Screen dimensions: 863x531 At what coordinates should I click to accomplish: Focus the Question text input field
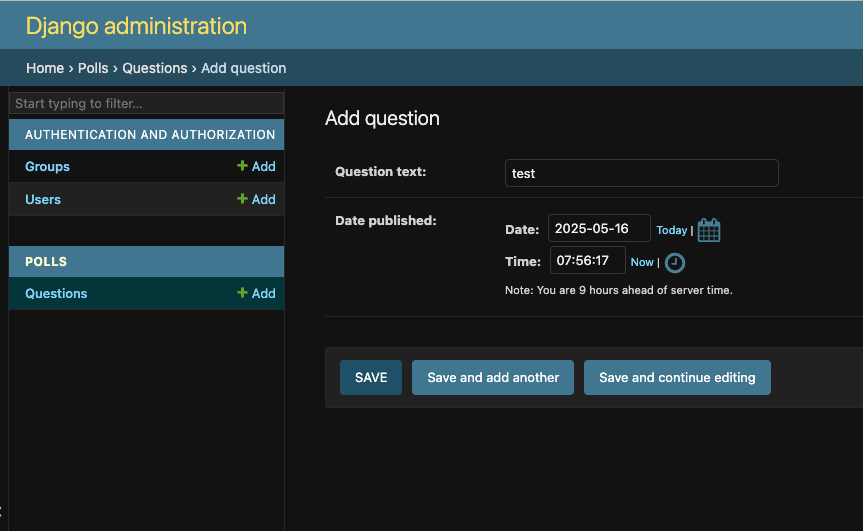(642, 173)
